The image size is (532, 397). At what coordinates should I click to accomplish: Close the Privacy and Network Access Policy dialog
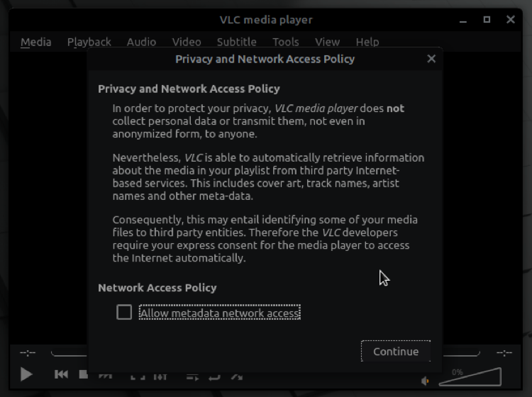431,59
